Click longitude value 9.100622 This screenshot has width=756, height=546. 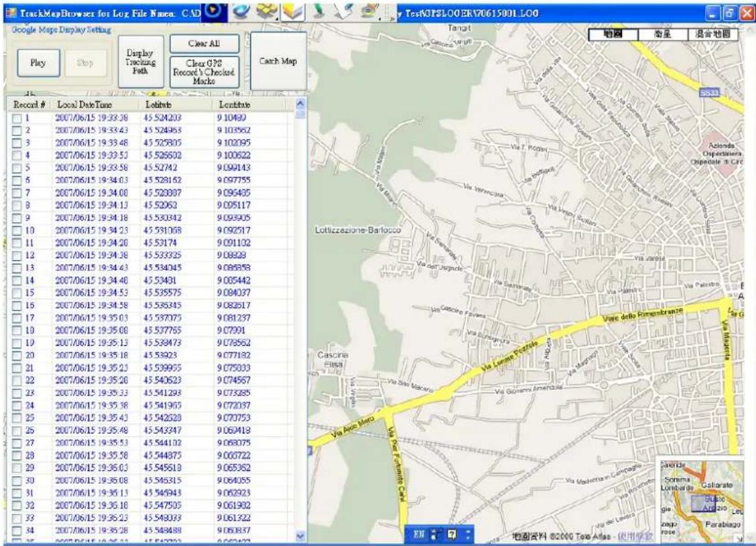coord(234,155)
